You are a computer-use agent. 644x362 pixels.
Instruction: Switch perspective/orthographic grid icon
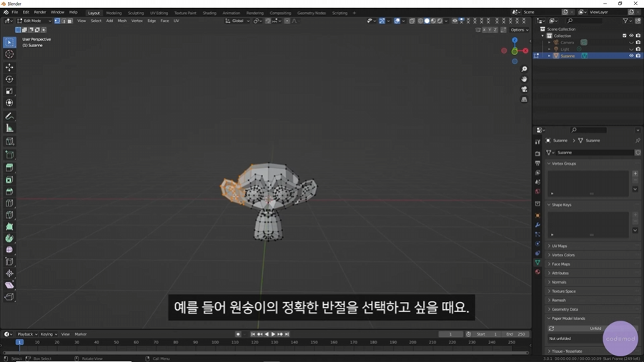pyautogui.click(x=524, y=100)
